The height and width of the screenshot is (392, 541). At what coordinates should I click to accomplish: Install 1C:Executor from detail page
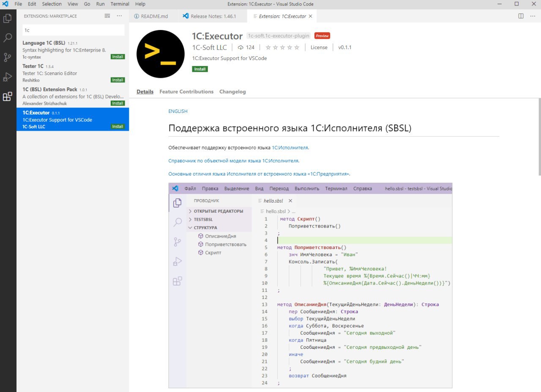point(200,69)
